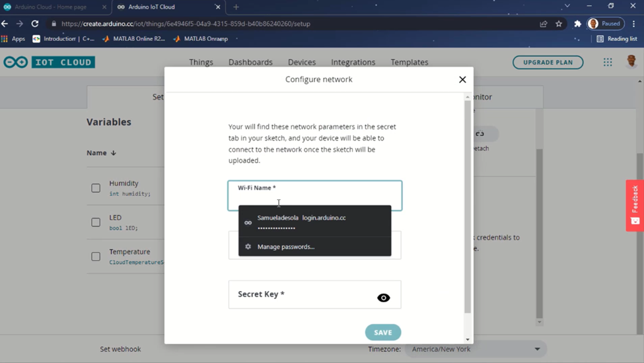
Task: Check the LED variable checkbox
Action: [x=96, y=222]
